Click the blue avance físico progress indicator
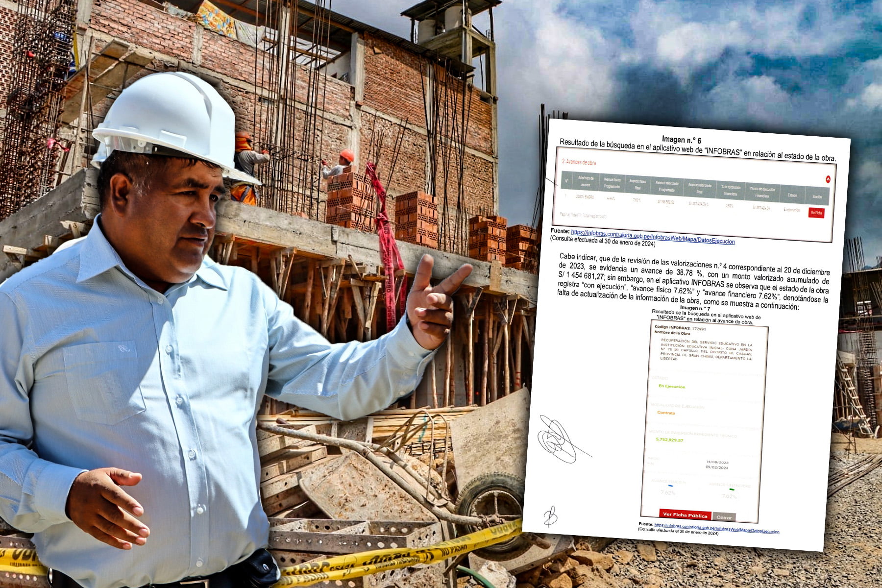Screen dimensions: 882x588 click(x=670, y=486)
